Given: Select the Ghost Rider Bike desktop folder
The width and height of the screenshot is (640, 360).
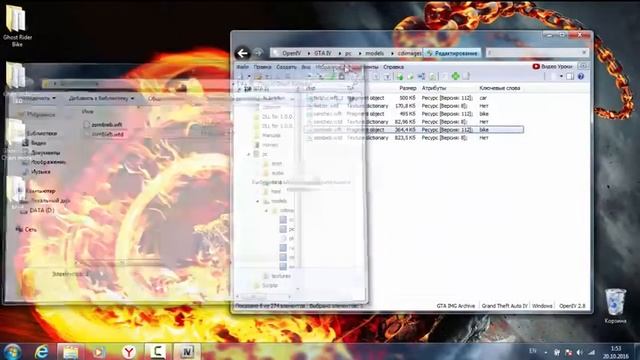Looking at the screenshot, I should (17, 25).
